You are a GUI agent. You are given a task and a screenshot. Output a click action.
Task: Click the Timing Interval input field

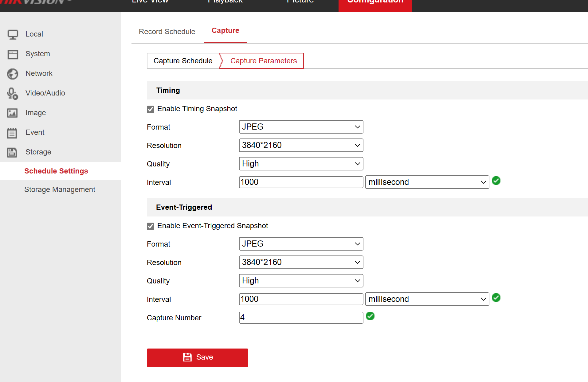tap(301, 182)
